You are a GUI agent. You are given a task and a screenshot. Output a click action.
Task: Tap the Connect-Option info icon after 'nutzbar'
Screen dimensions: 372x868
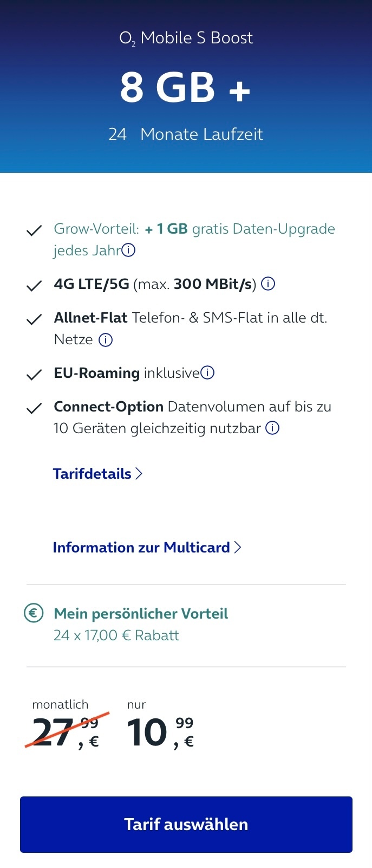tap(272, 428)
